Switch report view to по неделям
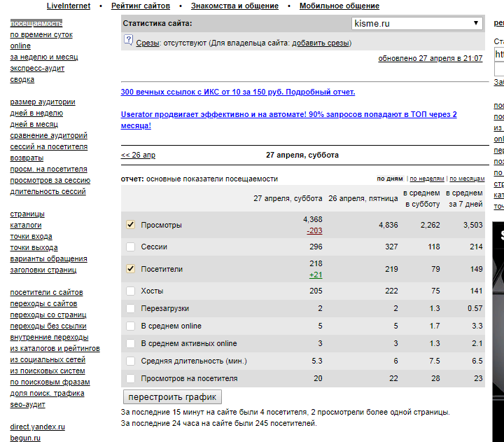504x442 pixels. (x=427, y=179)
